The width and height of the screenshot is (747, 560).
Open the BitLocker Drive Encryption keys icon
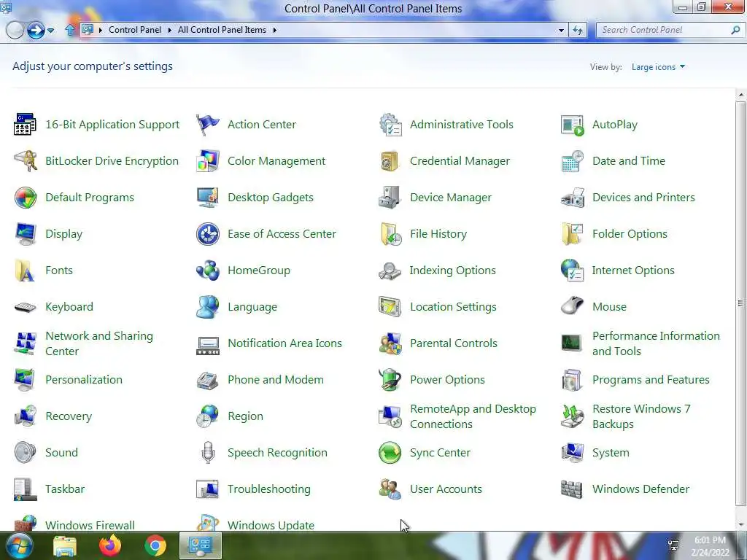[x=26, y=161]
